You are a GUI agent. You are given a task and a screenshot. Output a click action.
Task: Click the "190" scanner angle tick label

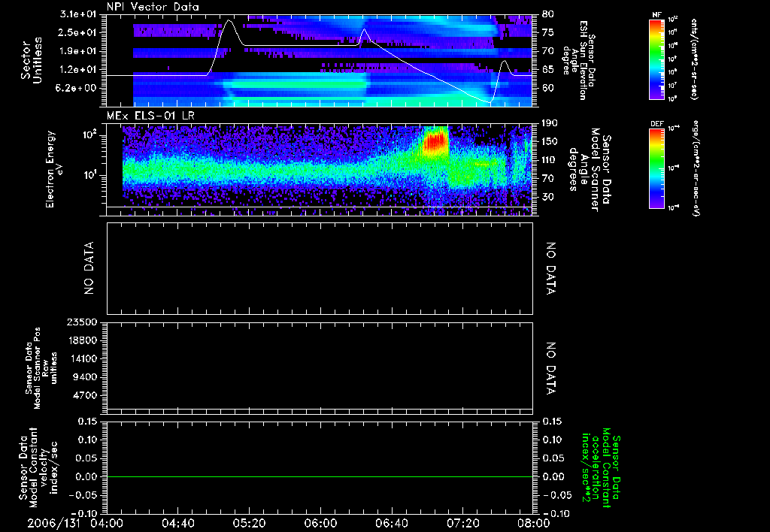(x=550, y=123)
